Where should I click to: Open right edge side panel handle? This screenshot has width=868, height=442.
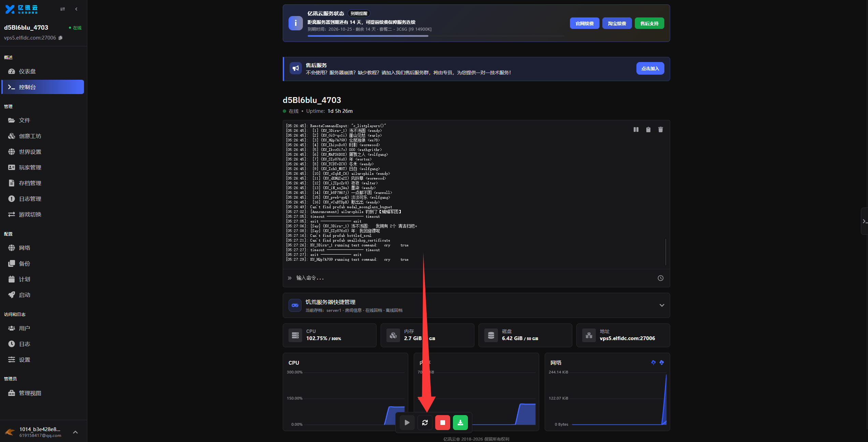coord(864,221)
